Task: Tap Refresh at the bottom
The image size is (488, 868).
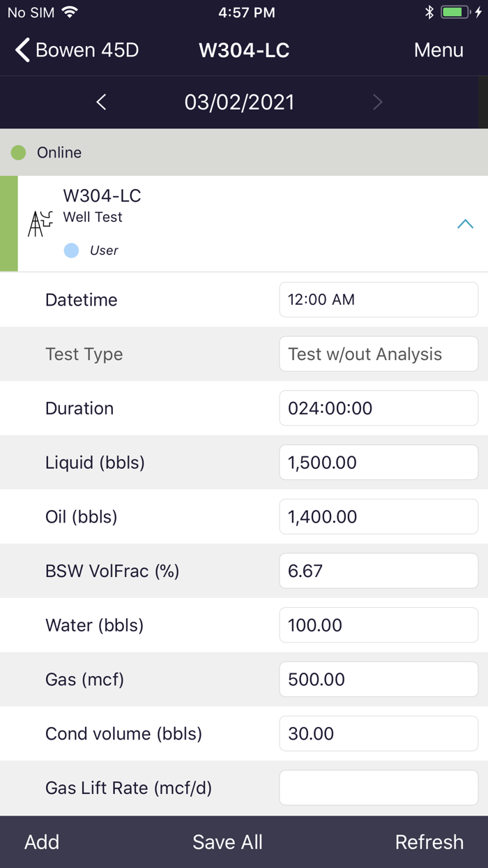Action: (x=429, y=842)
